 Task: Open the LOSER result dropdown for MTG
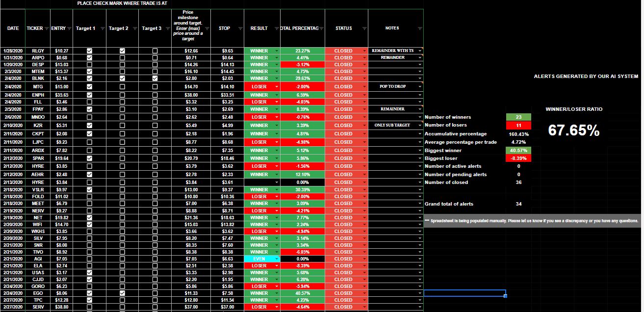[x=276, y=87]
